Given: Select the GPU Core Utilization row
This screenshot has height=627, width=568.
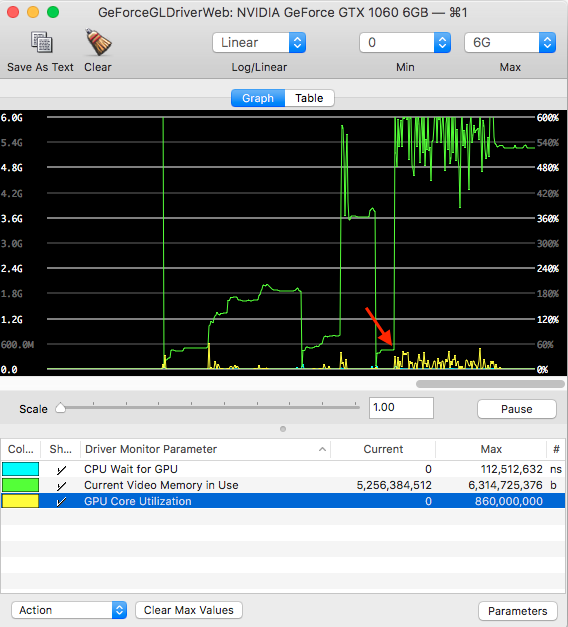Looking at the screenshot, I should coord(283,501).
